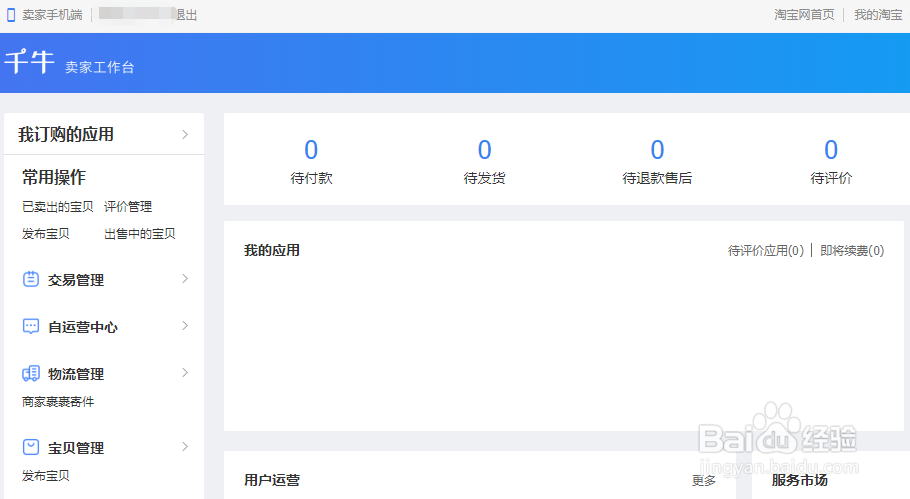Open 即将续费(0) link
Viewport: 910px width, 499px height.
click(852, 251)
